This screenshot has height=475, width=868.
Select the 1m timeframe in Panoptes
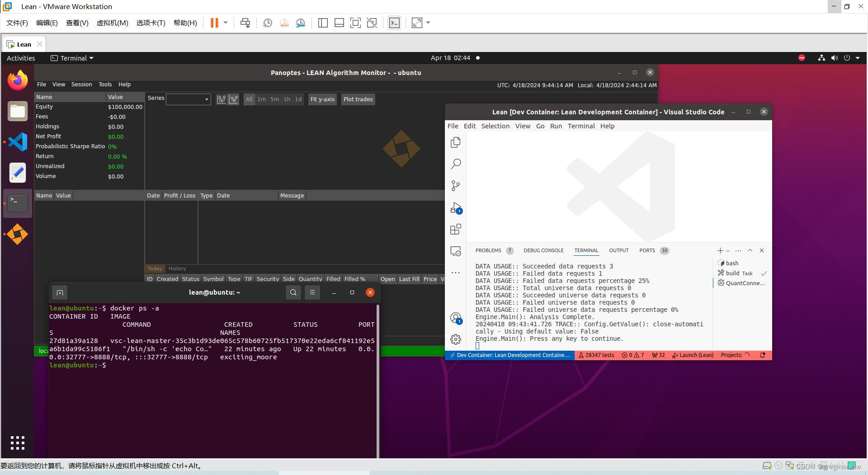[262, 99]
